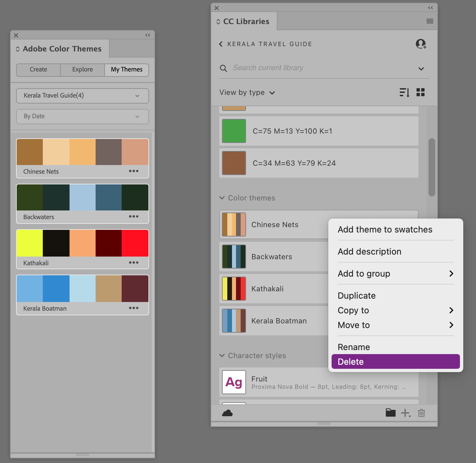Click the salmon color in Chinese Nets theme
The height and width of the screenshot is (463, 476).
(135, 152)
